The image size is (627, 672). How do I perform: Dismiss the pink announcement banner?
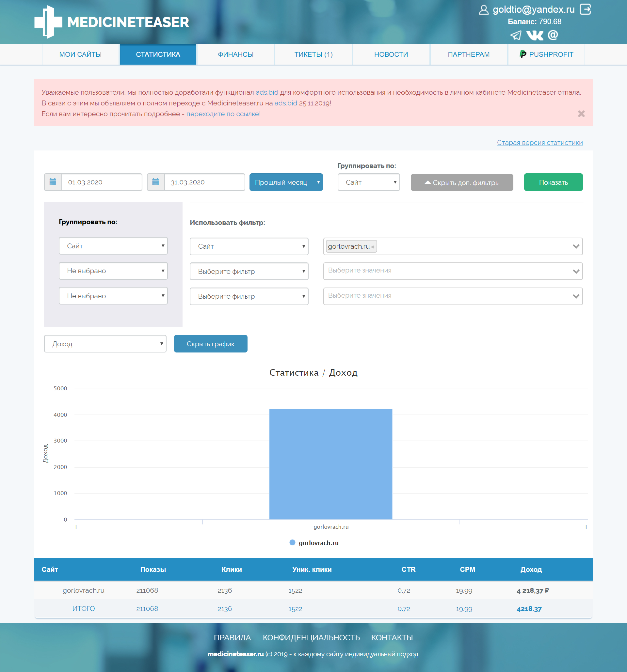click(581, 114)
